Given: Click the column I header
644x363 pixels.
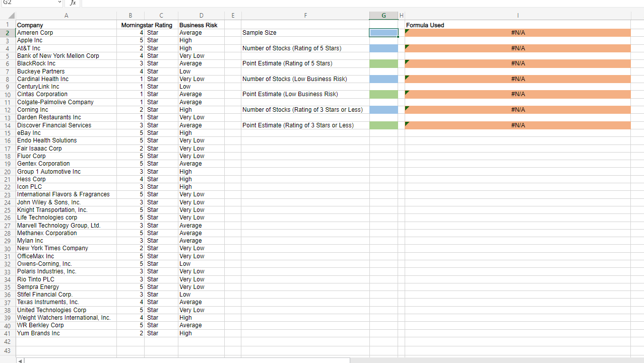Looking at the screenshot, I should pos(518,15).
